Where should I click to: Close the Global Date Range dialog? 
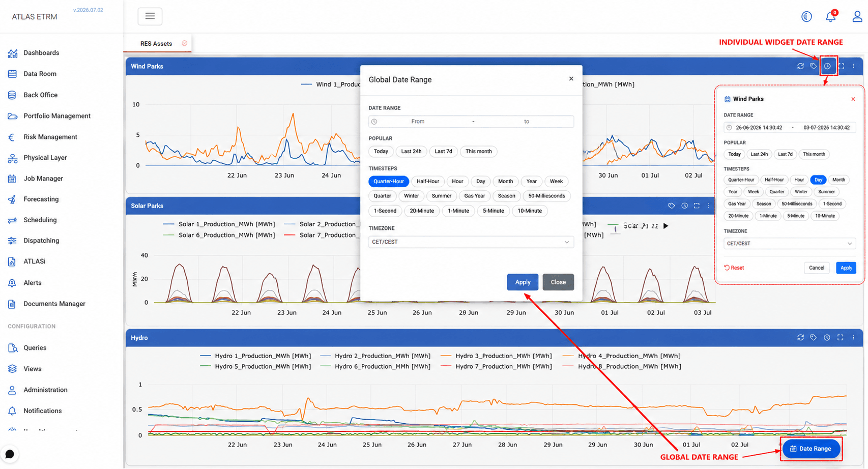[x=571, y=79]
